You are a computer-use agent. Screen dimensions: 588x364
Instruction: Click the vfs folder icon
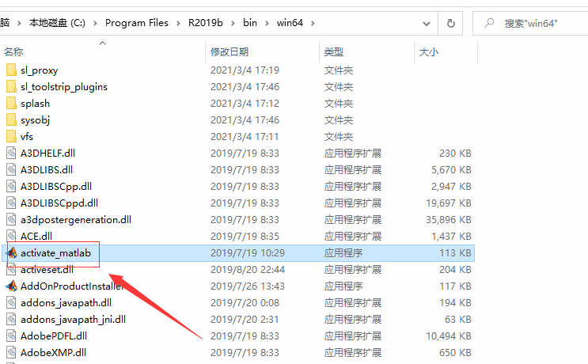click(x=11, y=136)
